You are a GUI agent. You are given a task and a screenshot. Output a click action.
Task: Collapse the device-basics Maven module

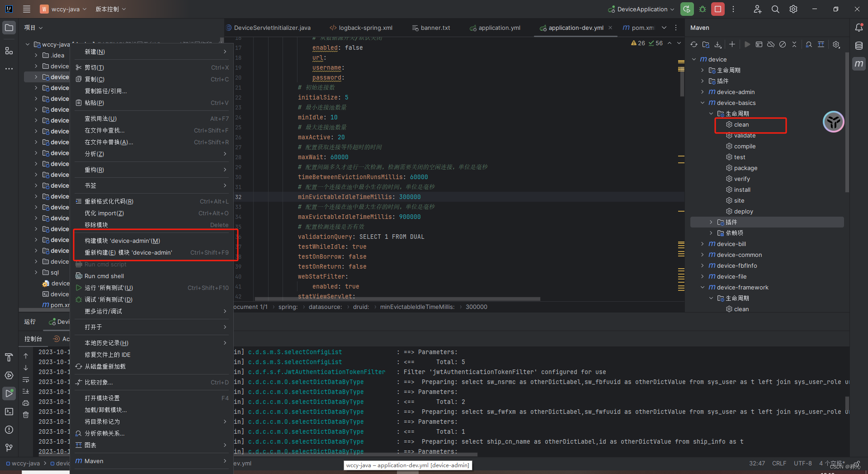[703, 103]
